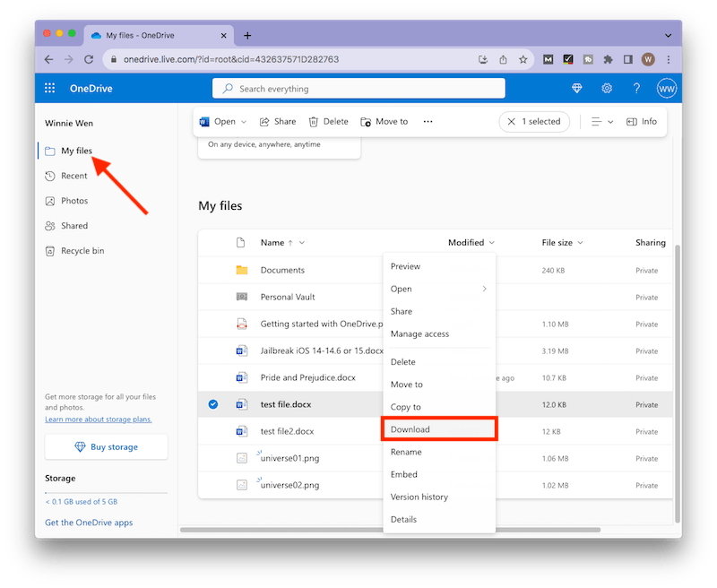
Task: Click the Buy storage button
Action: click(106, 446)
